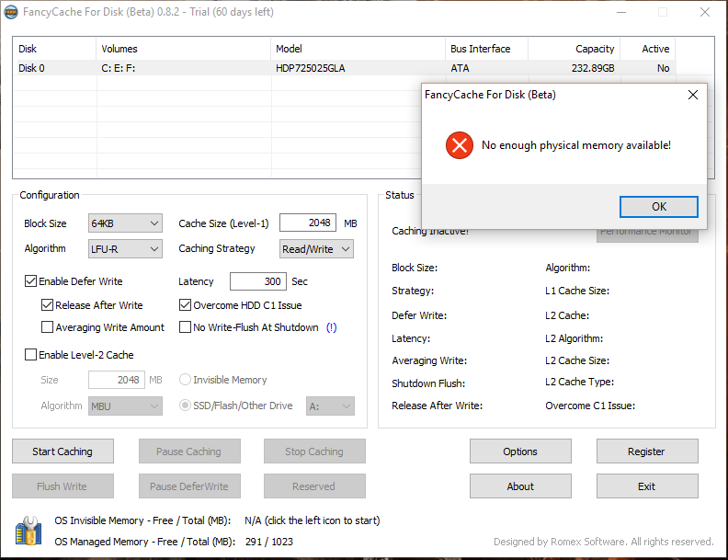Click the Volumes column header
The width and height of the screenshot is (728, 560).
point(184,49)
